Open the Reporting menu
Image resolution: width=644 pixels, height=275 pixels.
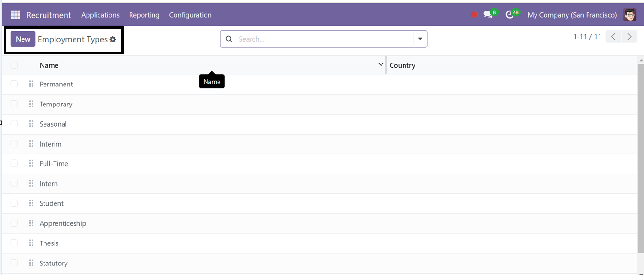[144, 15]
